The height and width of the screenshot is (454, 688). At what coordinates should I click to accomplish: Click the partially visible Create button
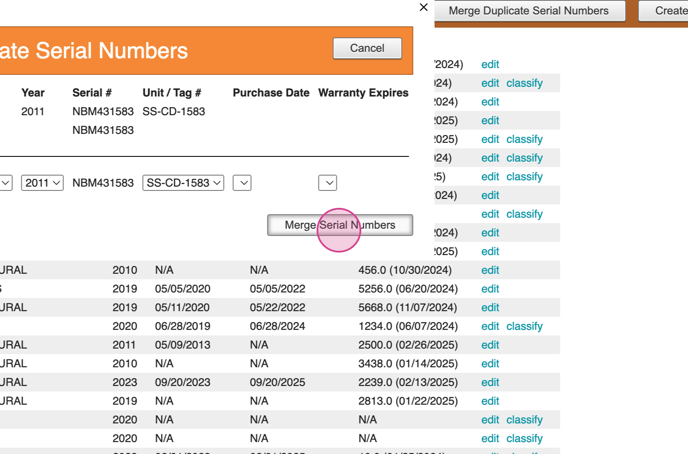coord(668,11)
